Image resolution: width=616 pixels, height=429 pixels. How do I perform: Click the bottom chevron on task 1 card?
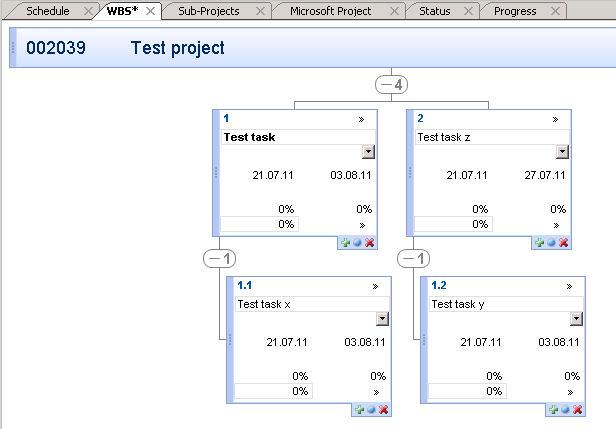362,225
